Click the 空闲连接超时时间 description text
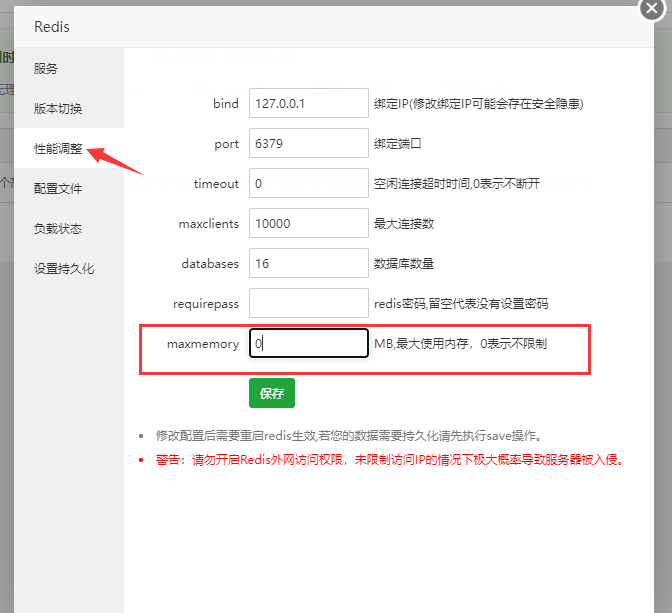This screenshot has width=672, height=613. (456, 183)
